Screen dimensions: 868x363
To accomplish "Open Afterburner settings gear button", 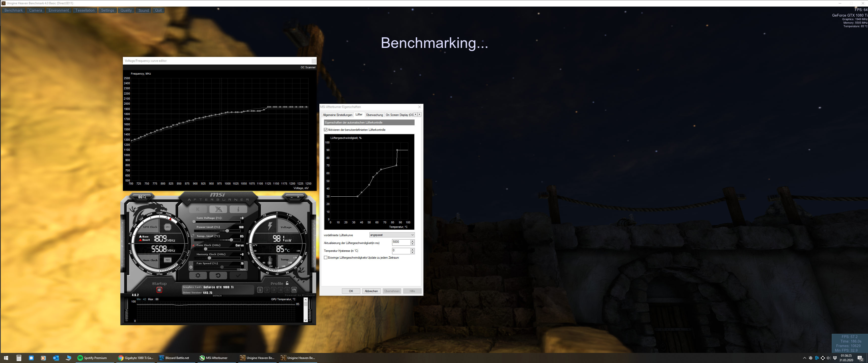I will (x=198, y=276).
